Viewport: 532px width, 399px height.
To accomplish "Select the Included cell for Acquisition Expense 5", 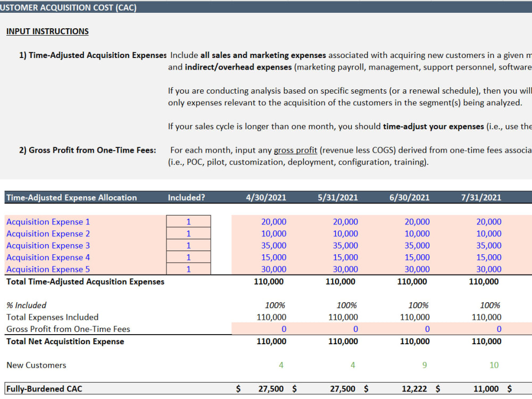I will click(188, 269).
